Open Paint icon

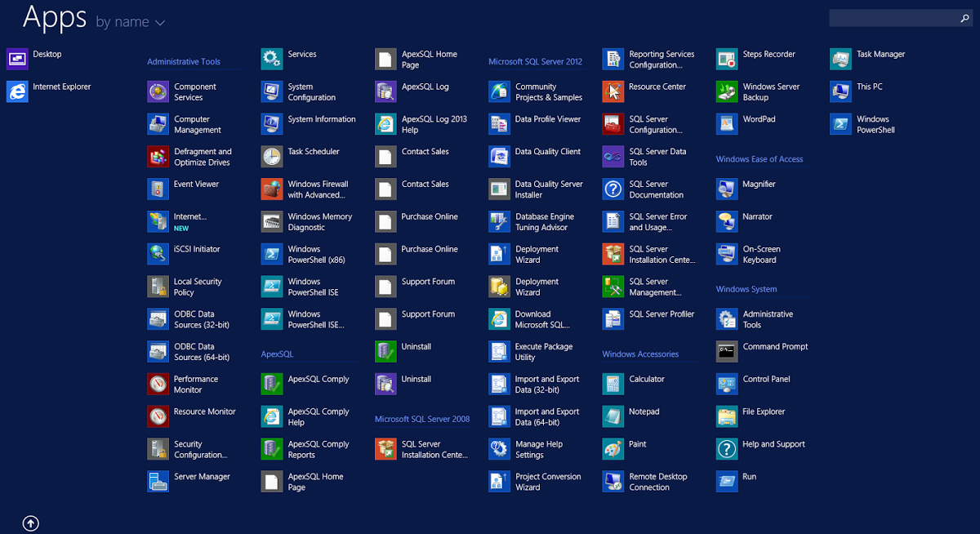tap(613, 450)
